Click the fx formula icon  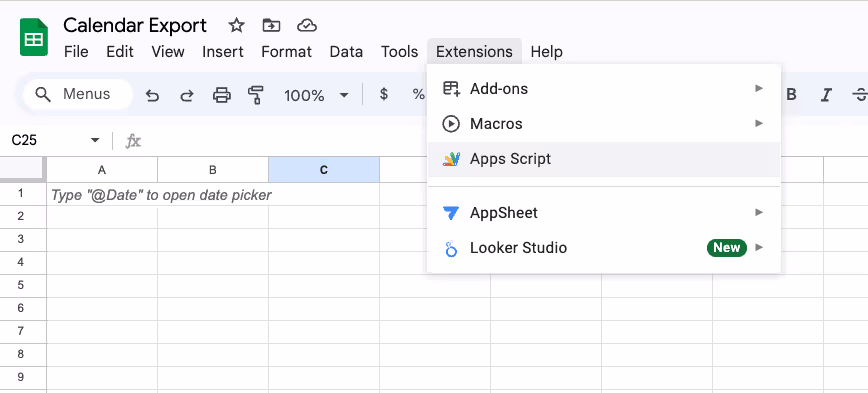point(133,141)
